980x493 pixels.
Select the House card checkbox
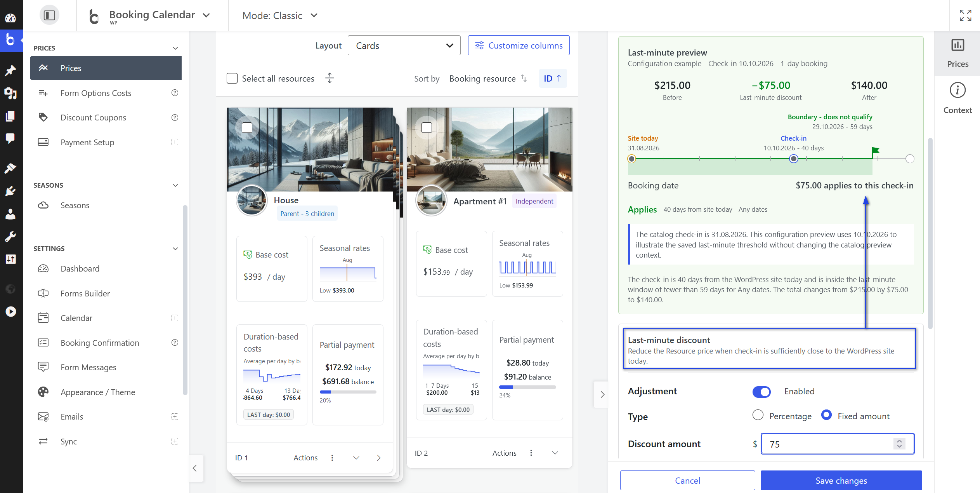click(x=247, y=127)
